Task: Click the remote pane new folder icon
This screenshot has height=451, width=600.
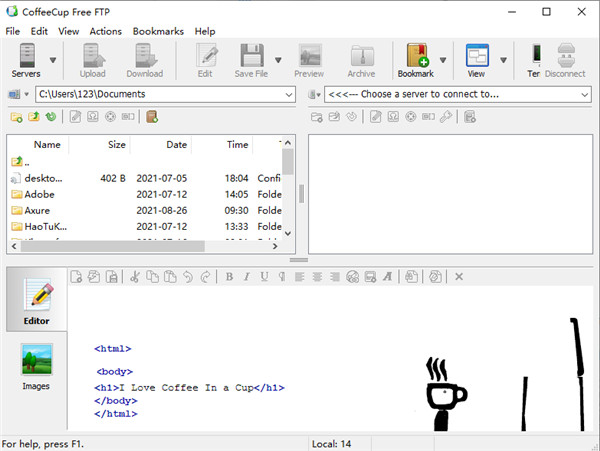Action: click(x=316, y=117)
